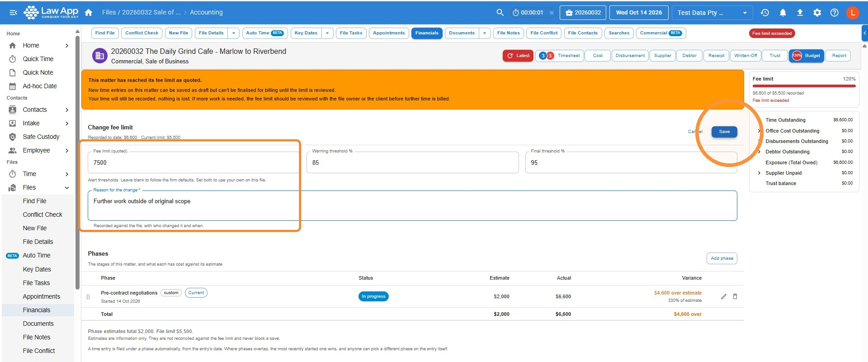868x362 pixels.
Task: Expand the Intake sidebar chevron
Action: 67,124
